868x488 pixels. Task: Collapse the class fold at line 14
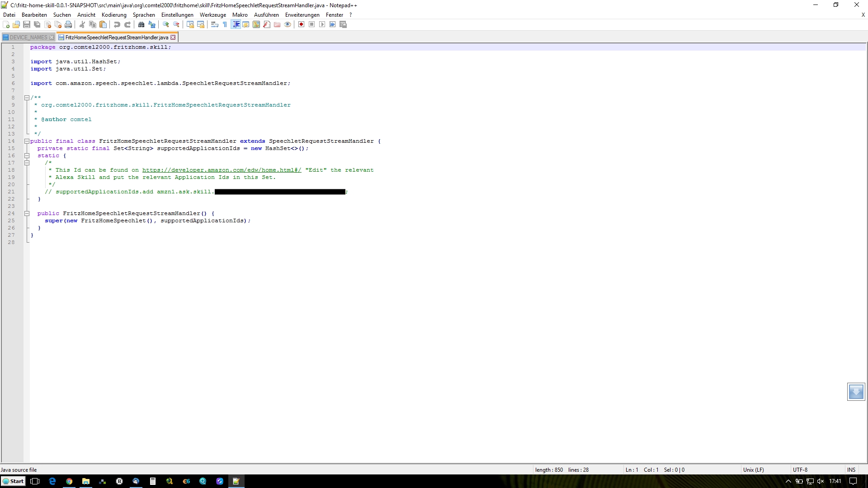tap(27, 141)
